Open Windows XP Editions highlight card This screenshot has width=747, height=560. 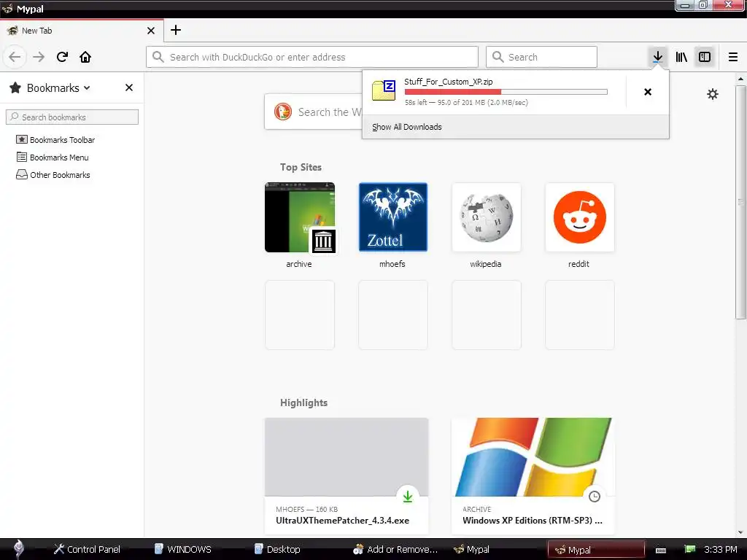click(533, 475)
